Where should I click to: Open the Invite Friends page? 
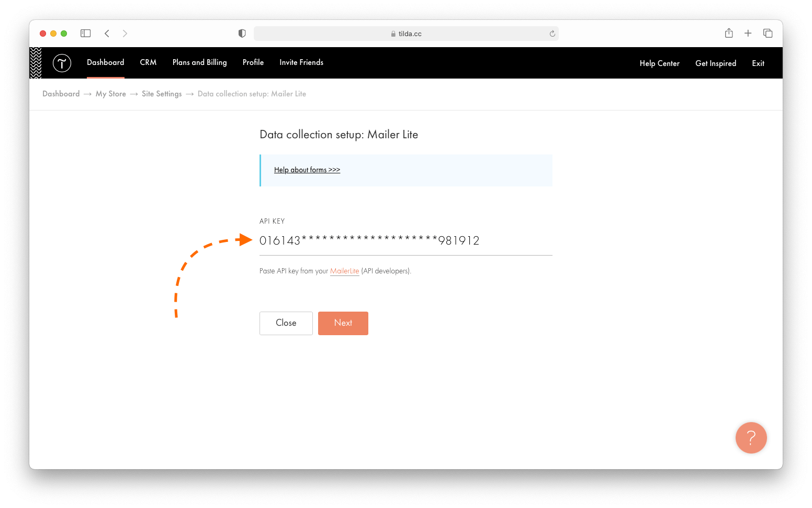301,62
